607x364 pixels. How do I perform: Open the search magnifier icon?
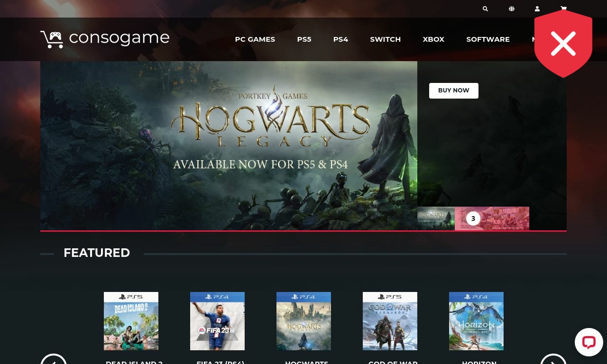coord(485,9)
